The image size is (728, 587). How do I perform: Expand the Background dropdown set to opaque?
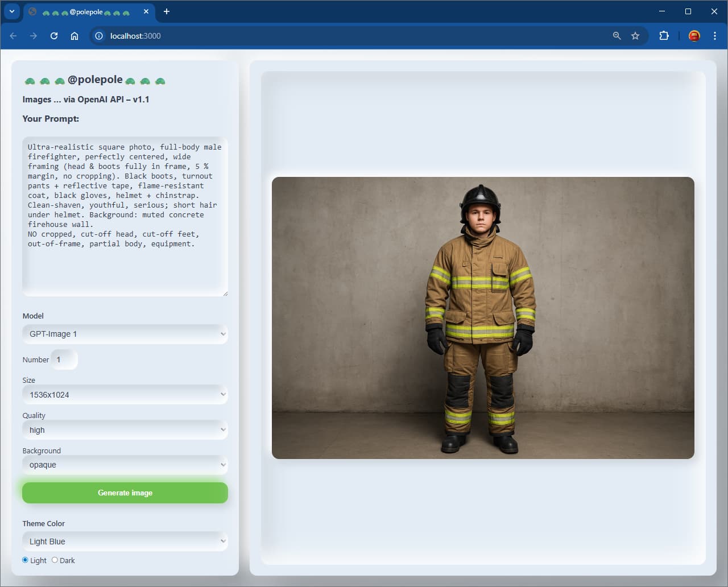pyautogui.click(x=125, y=465)
